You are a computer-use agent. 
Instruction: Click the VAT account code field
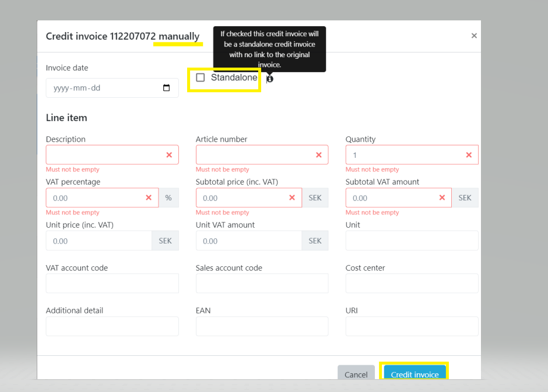click(112, 284)
